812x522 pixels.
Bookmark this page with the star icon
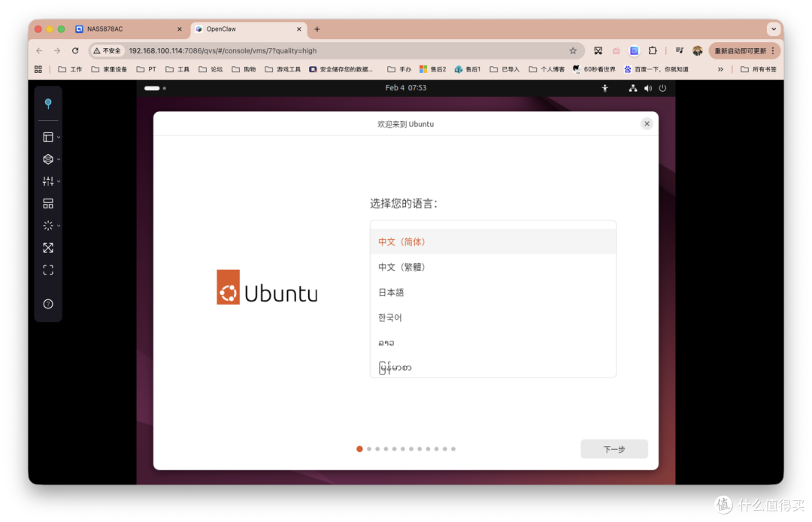coord(573,50)
